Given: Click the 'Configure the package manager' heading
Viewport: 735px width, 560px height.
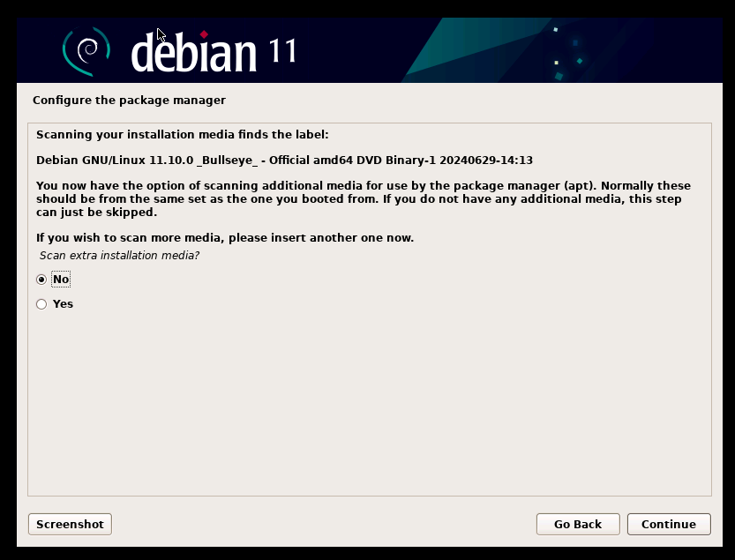Looking at the screenshot, I should pos(129,101).
